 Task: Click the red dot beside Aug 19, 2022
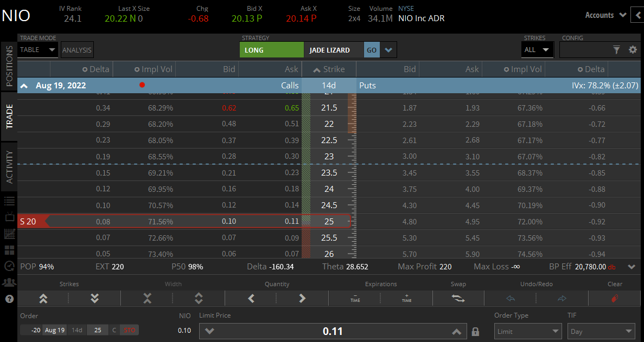(142, 85)
